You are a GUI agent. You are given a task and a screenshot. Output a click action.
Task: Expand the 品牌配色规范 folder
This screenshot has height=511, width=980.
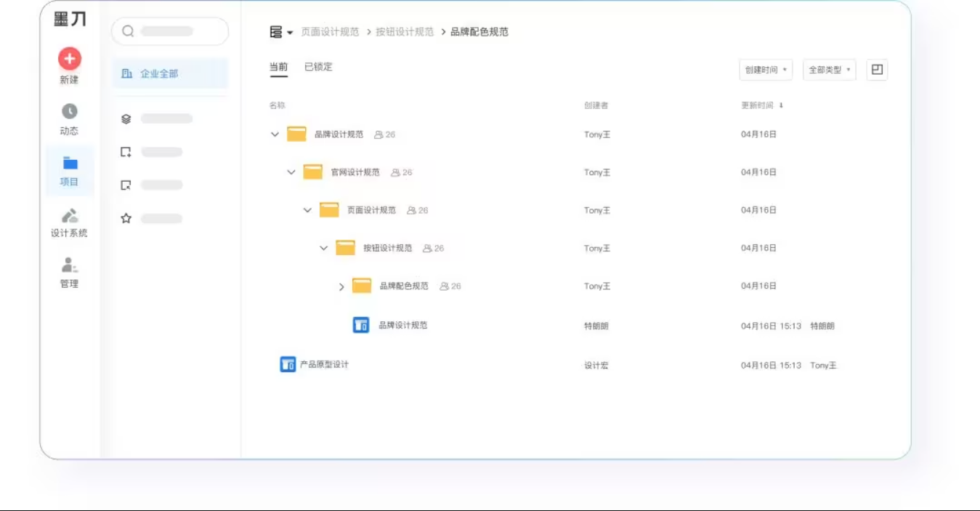[341, 286]
